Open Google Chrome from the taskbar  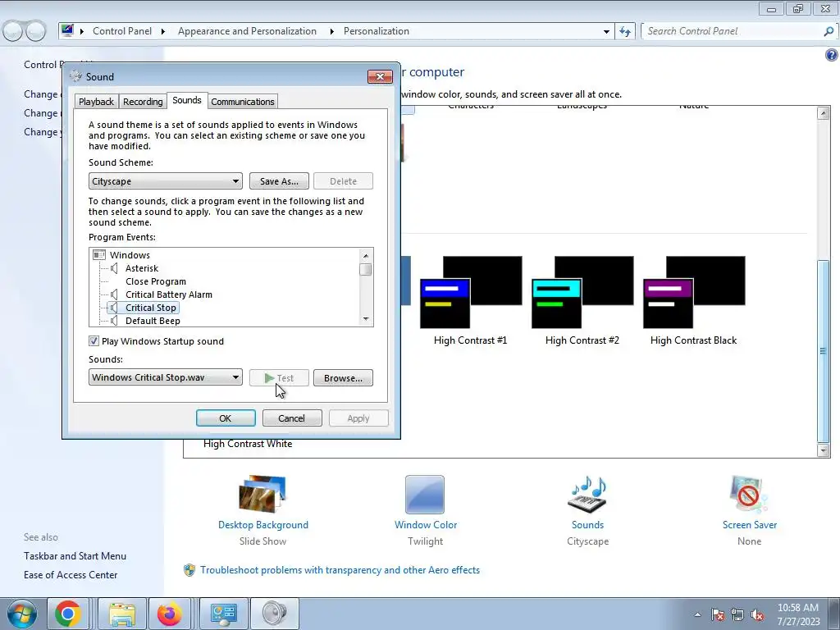click(67, 614)
